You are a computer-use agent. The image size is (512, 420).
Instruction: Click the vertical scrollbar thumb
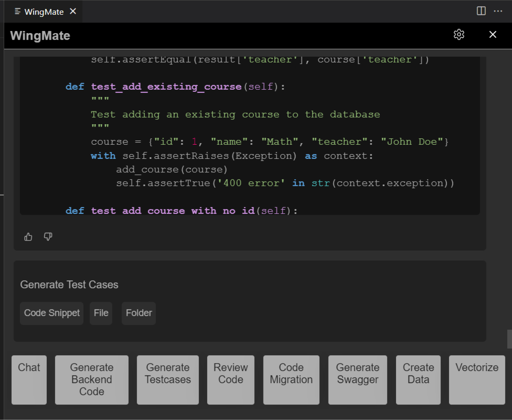tap(509, 339)
